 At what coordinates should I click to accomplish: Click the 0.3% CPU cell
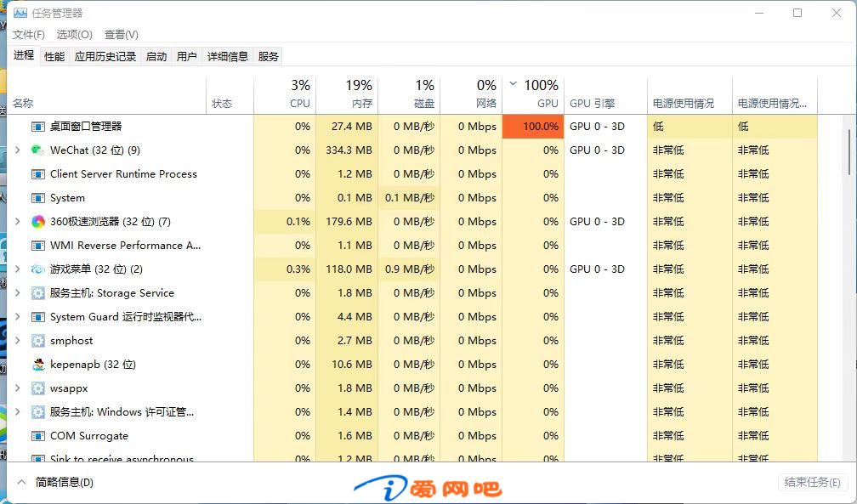point(285,269)
